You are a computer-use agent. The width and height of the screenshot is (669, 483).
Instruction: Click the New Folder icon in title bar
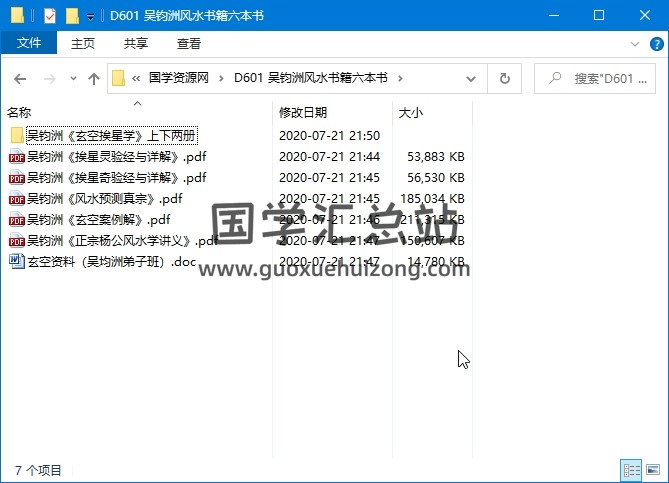pos(72,16)
